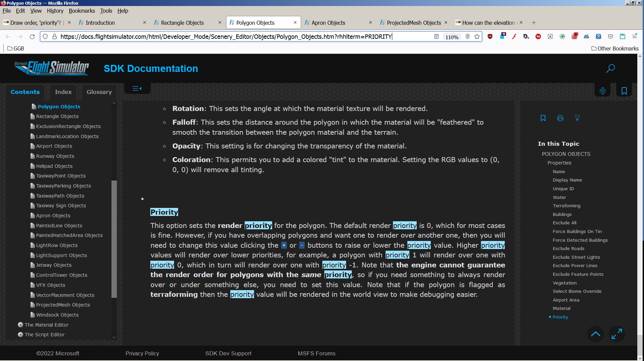The image size is (644, 361).
Task: Click the contents sidebar scrollbar thumb
Action: click(x=114, y=239)
